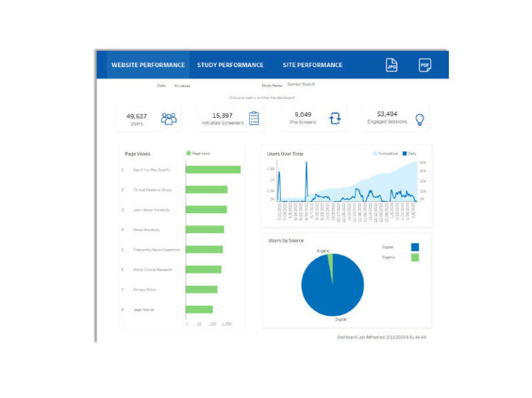Image resolution: width=532 pixels, height=398 pixels.
Task: Click the green Organic legend swatch
Action: pos(414,257)
